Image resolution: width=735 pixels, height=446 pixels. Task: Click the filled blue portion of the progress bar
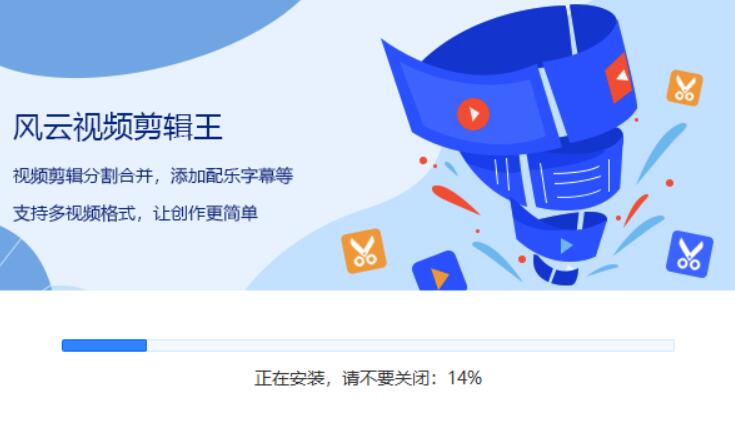[105, 346]
